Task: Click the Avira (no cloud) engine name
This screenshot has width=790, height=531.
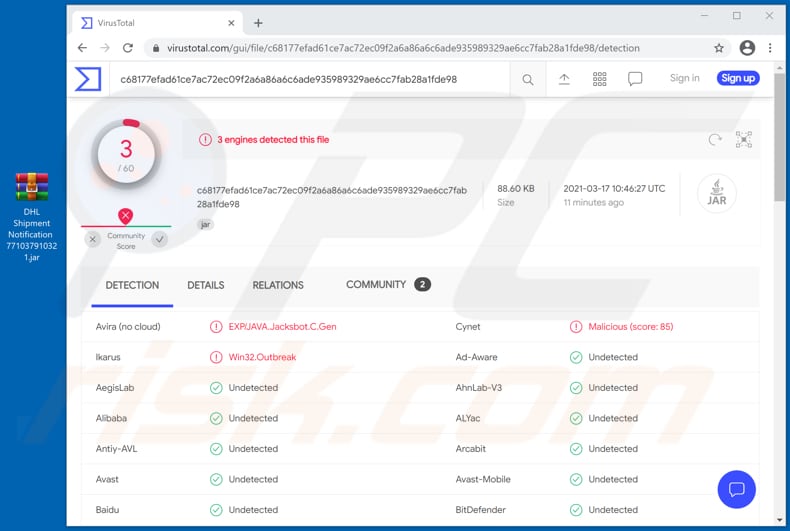Action: tap(128, 326)
